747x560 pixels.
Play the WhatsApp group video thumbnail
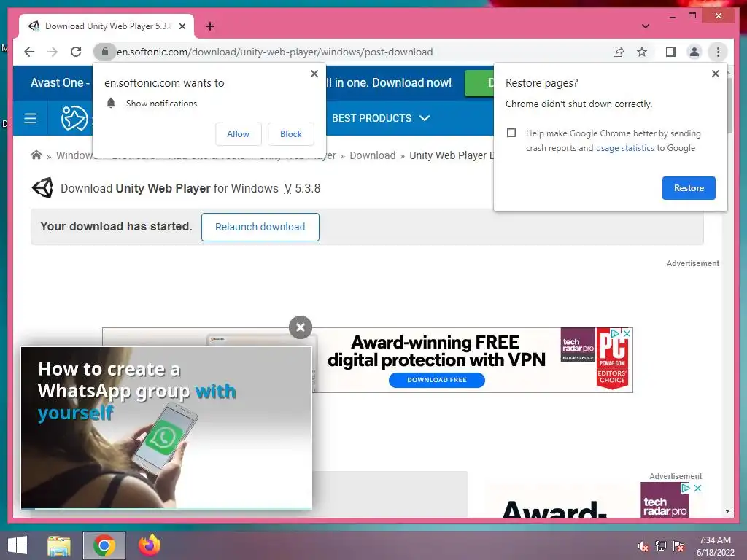coord(167,427)
